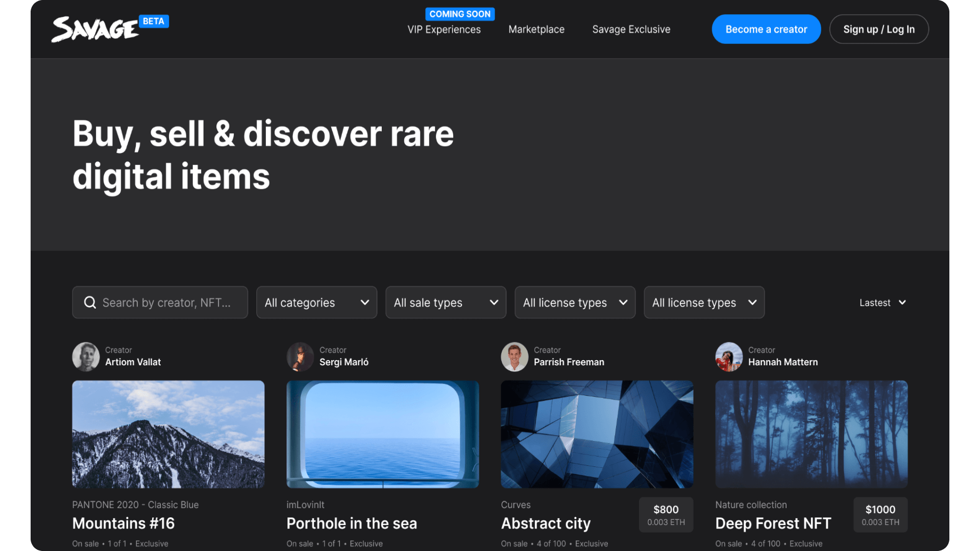Click imLovinIt collection label
Viewport: 980px width, 551px height.
click(305, 505)
